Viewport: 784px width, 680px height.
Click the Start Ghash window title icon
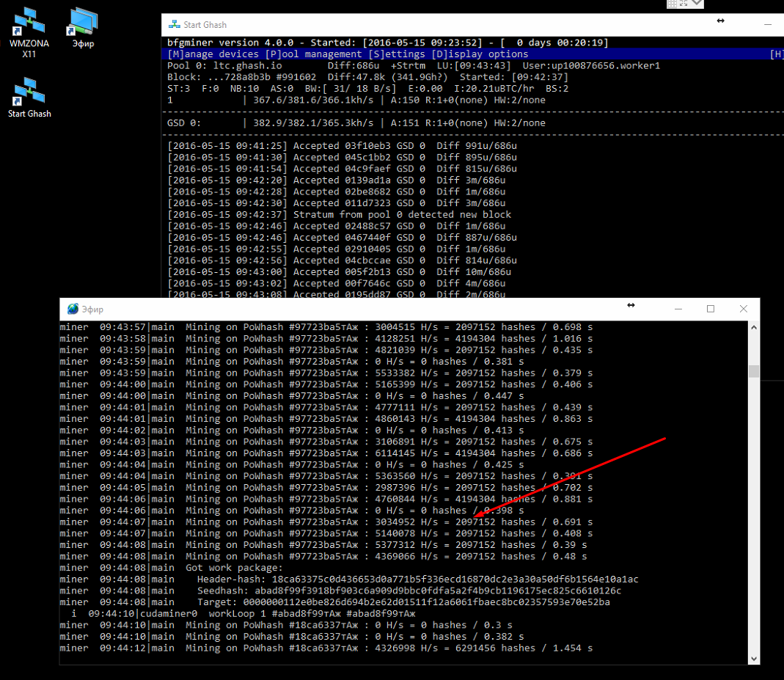coord(174,25)
